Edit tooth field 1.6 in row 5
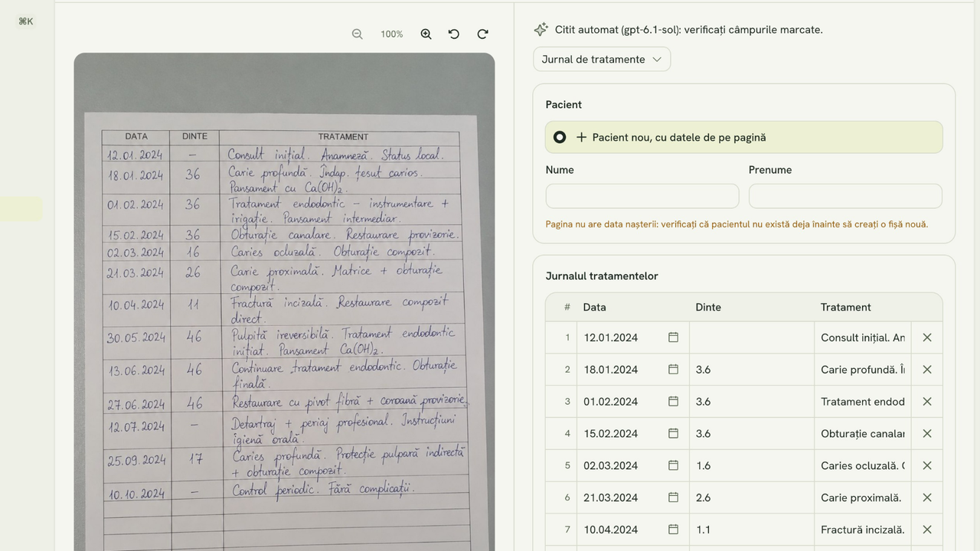This screenshot has height=551, width=980. [752, 465]
